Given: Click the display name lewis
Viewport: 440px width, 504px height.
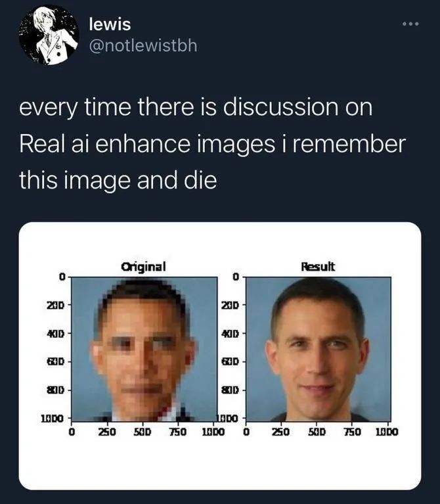Looking at the screenshot, I should click(110, 24).
